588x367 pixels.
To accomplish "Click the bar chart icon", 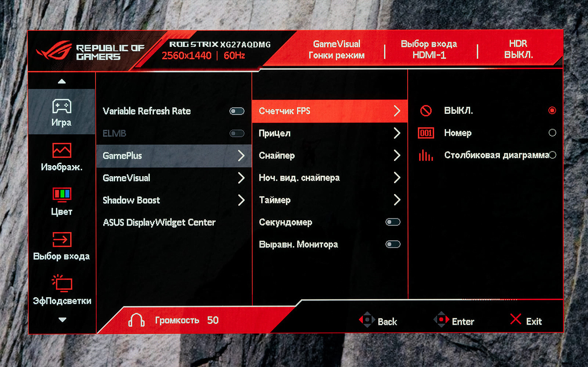I will tap(426, 155).
